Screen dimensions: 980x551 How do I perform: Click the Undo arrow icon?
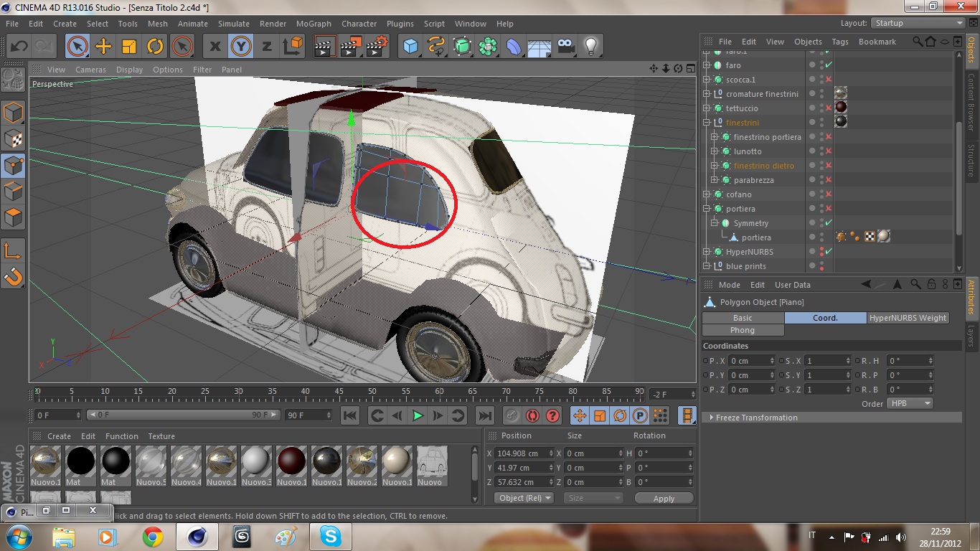19,47
